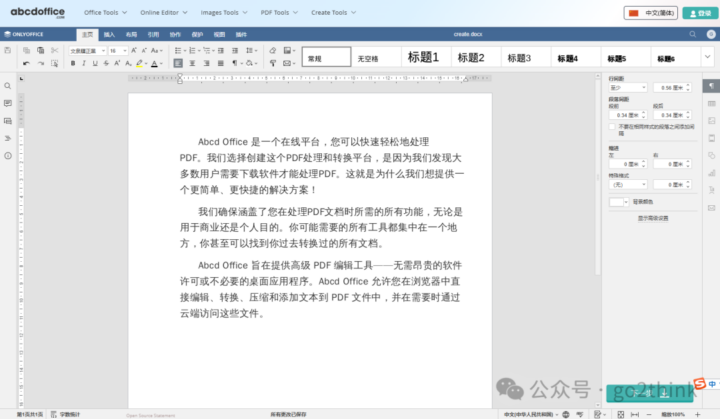720x419 pixels.
Task: Enable the no-spacing-between-same-style-paragraphs checkbox
Action: click(612, 127)
